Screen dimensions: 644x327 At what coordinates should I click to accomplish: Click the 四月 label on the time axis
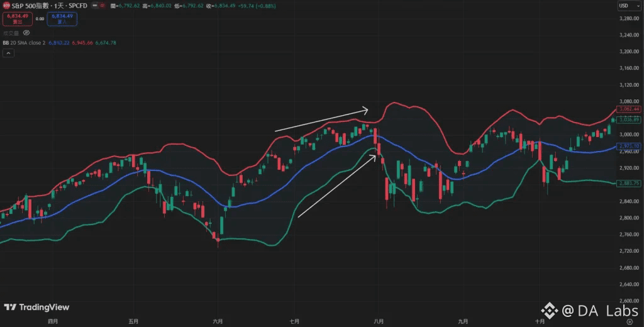coord(53,321)
